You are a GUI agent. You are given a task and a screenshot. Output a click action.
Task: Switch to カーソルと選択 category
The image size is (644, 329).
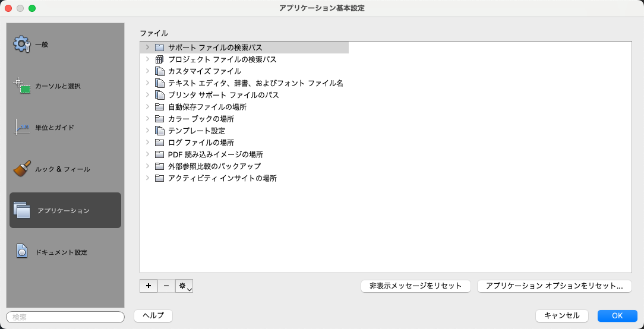pos(65,86)
